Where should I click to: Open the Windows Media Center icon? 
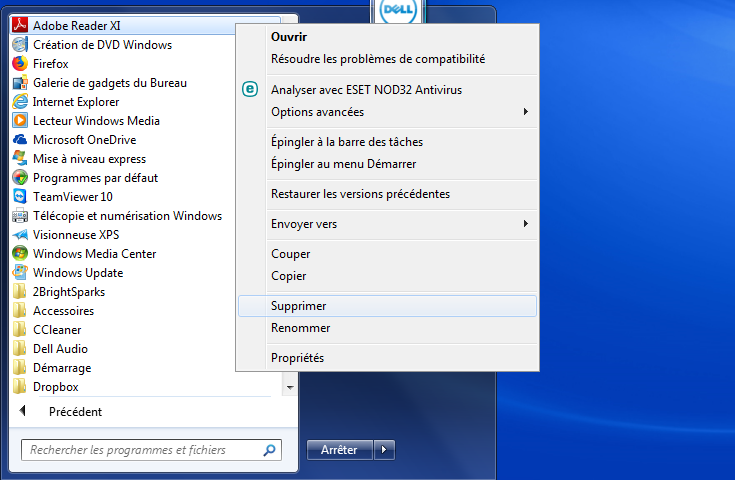click(x=20, y=254)
